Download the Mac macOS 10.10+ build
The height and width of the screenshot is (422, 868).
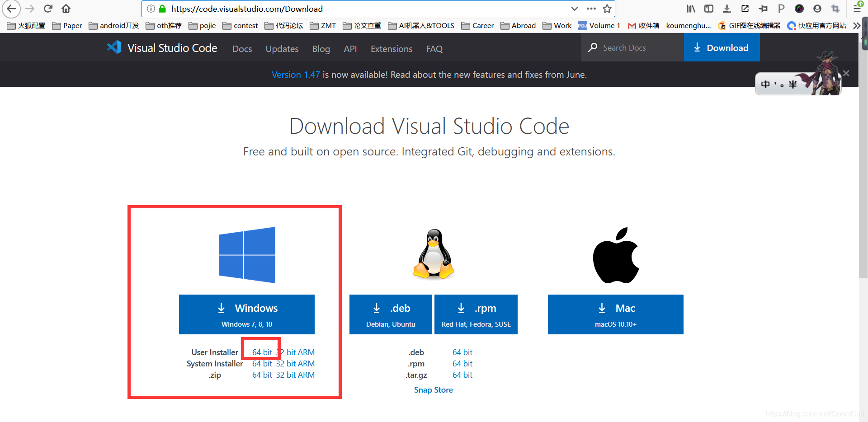click(x=616, y=314)
